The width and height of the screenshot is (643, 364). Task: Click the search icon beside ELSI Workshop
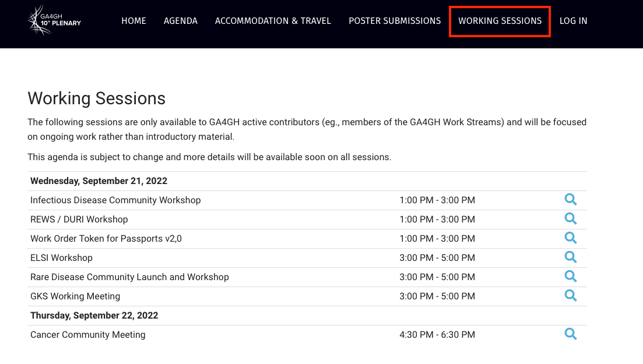[x=570, y=257]
